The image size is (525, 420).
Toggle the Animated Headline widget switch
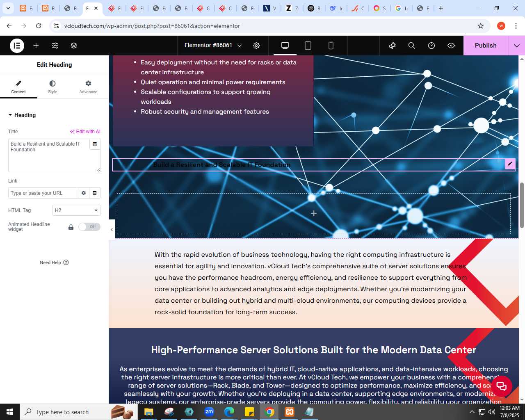[x=89, y=227]
